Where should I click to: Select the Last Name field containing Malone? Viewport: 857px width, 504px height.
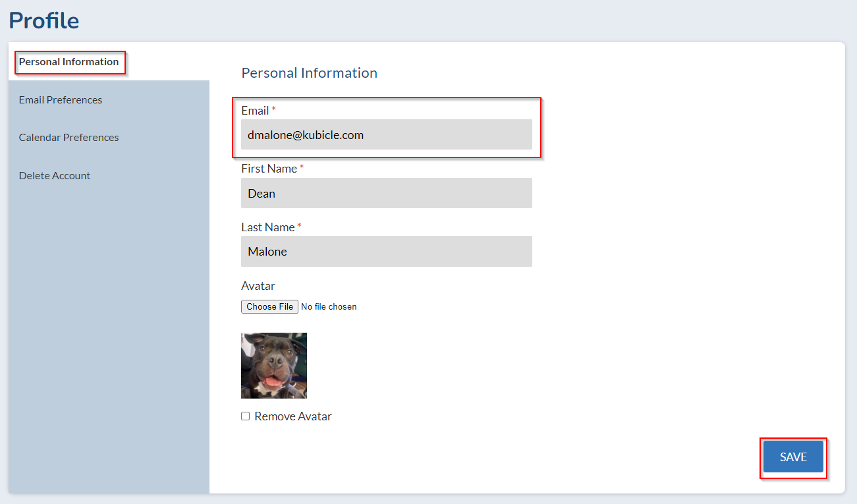pos(387,251)
